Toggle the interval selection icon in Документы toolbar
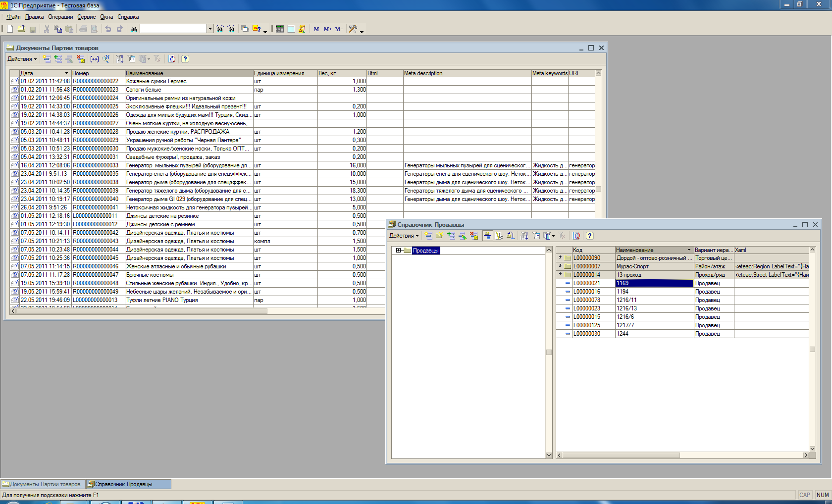 (x=95, y=59)
